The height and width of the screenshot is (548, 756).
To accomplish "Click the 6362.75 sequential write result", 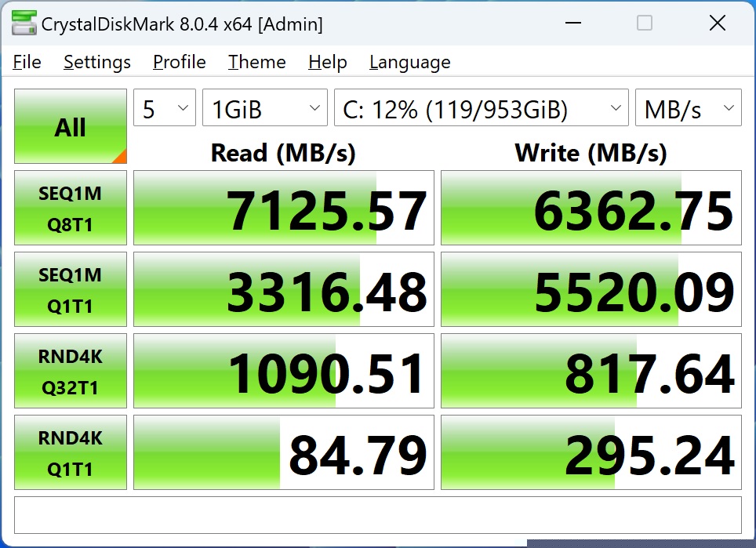I will coord(591,208).
